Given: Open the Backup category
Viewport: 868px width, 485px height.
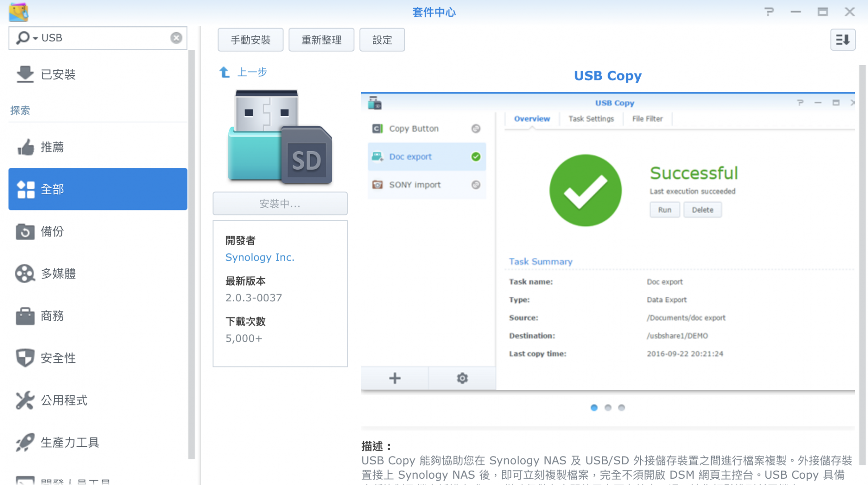Looking at the screenshot, I should click(x=52, y=232).
